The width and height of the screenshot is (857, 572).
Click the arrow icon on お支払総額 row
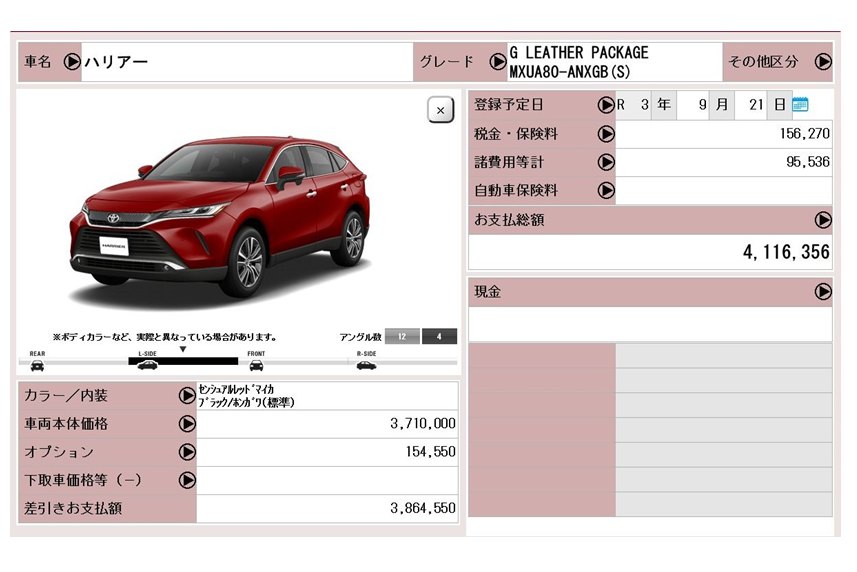[822, 219]
